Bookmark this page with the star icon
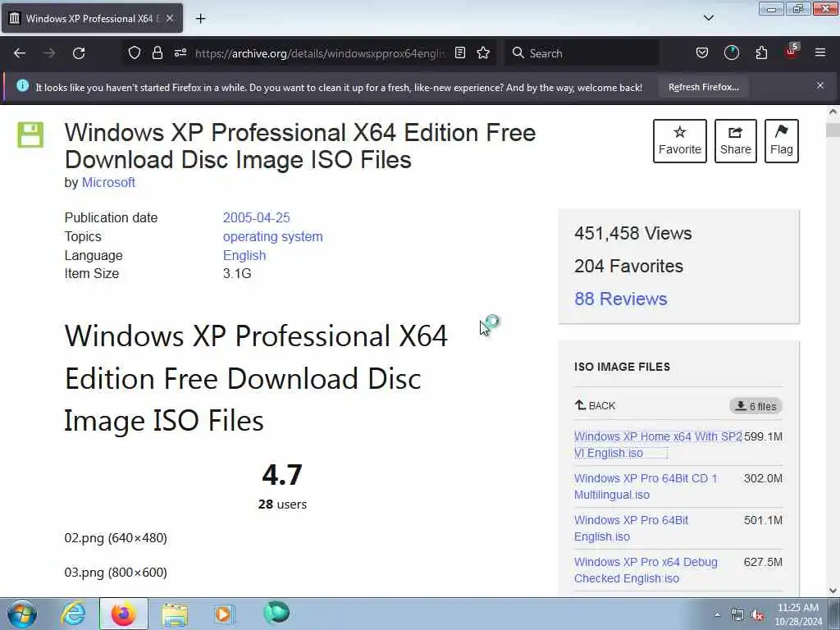Image resolution: width=840 pixels, height=630 pixels. click(483, 52)
